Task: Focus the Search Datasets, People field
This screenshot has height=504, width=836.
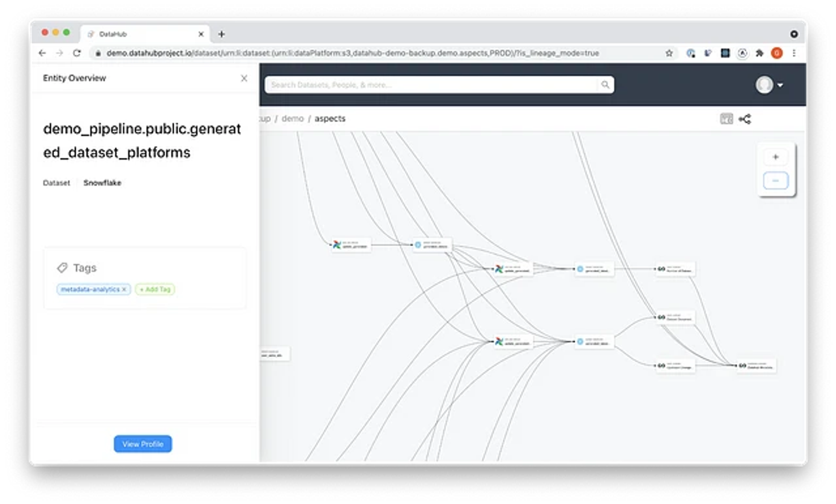Action: coord(432,85)
